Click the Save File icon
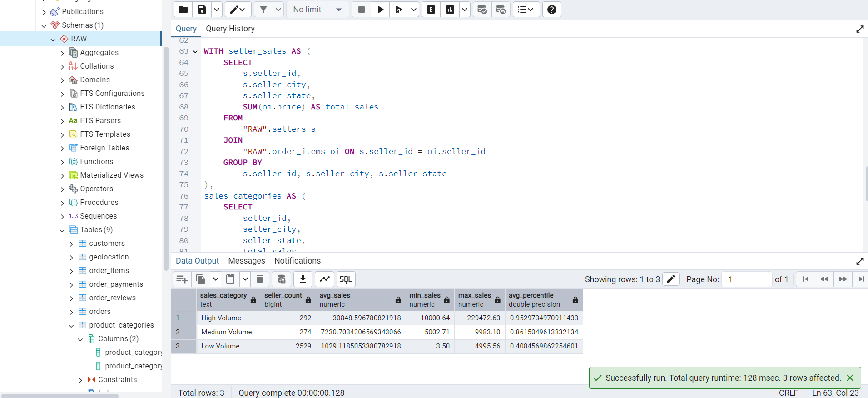The width and height of the screenshot is (868, 398). click(x=202, y=10)
